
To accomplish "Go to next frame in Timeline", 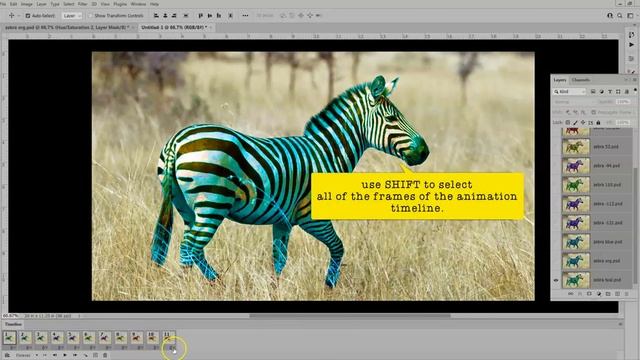I will pos(75,355).
